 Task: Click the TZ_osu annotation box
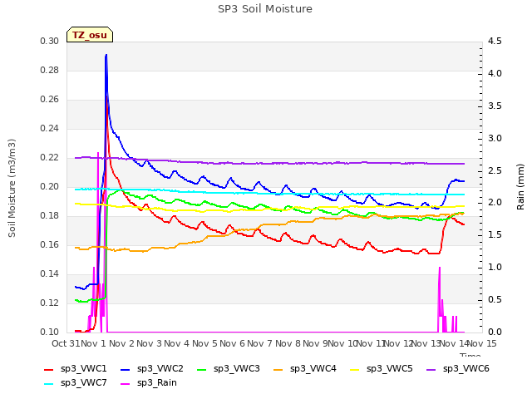pos(90,35)
